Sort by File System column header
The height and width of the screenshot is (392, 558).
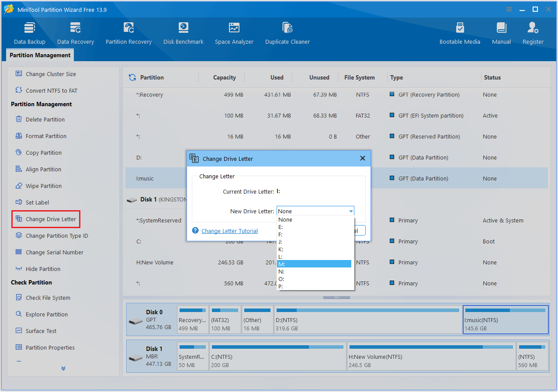(359, 77)
